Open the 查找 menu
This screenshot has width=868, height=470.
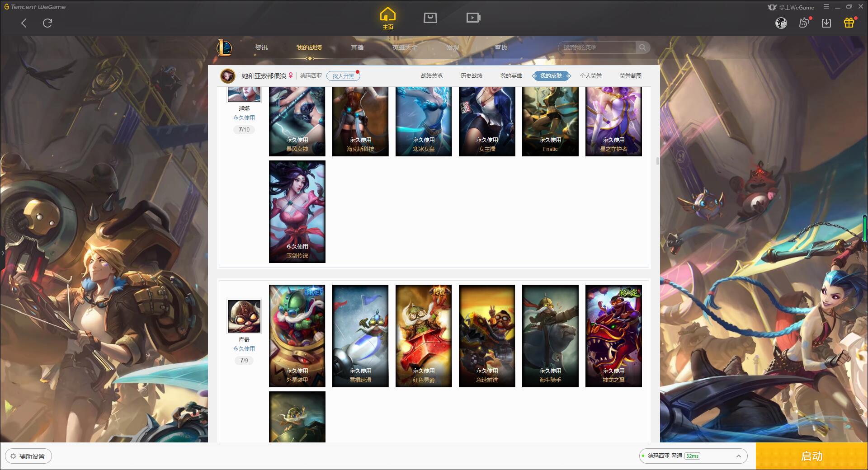500,47
